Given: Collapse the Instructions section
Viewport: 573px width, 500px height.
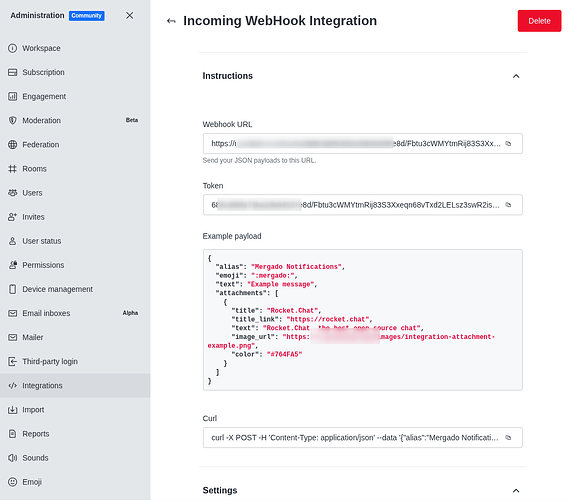Looking at the screenshot, I should pos(516,76).
